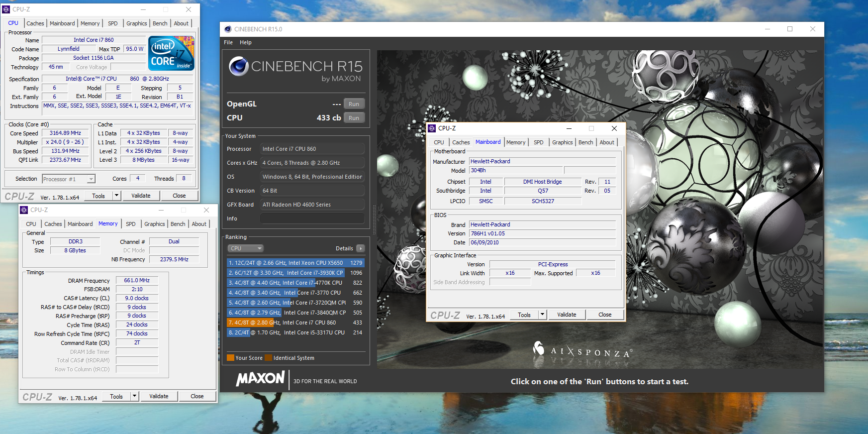Click the Package value Socket 1156 LGA
The image size is (868, 434).
pyautogui.click(x=94, y=58)
